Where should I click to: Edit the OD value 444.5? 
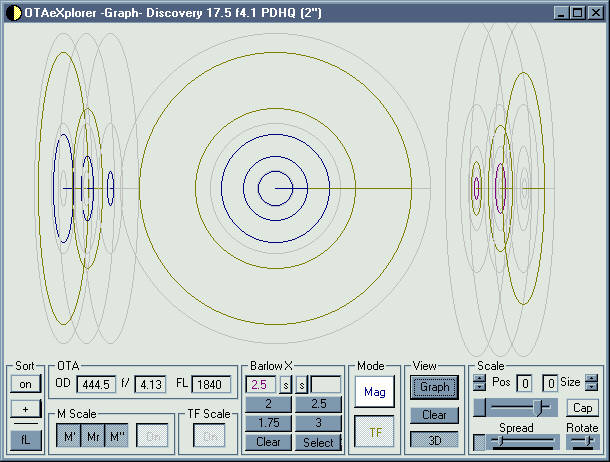[96, 385]
